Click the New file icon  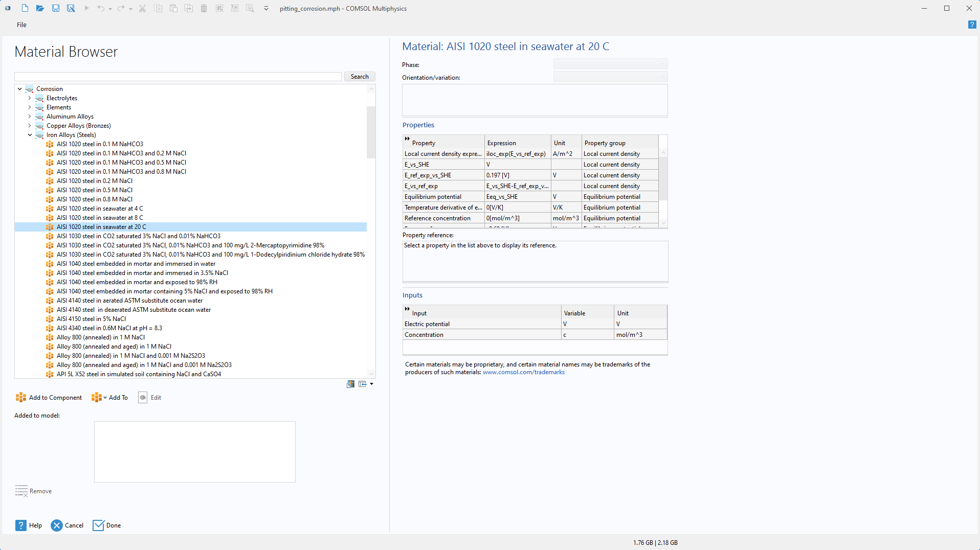[25, 8]
